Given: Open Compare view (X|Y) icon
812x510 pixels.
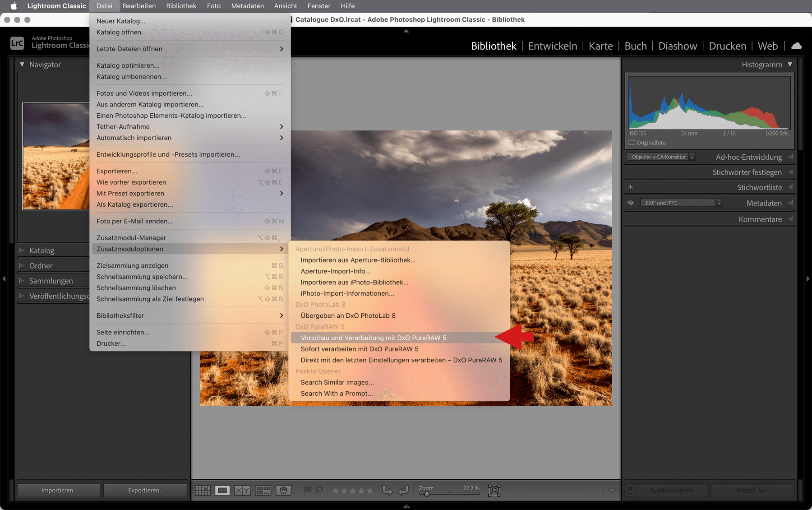Looking at the screenshot, I should (x=243, y=490).
